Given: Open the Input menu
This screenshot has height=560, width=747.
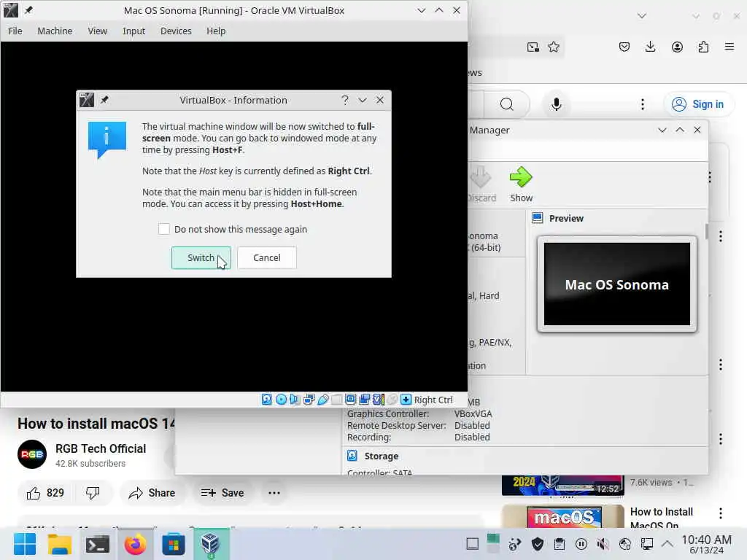Looking at the screenshot, I should click(133, 31).
